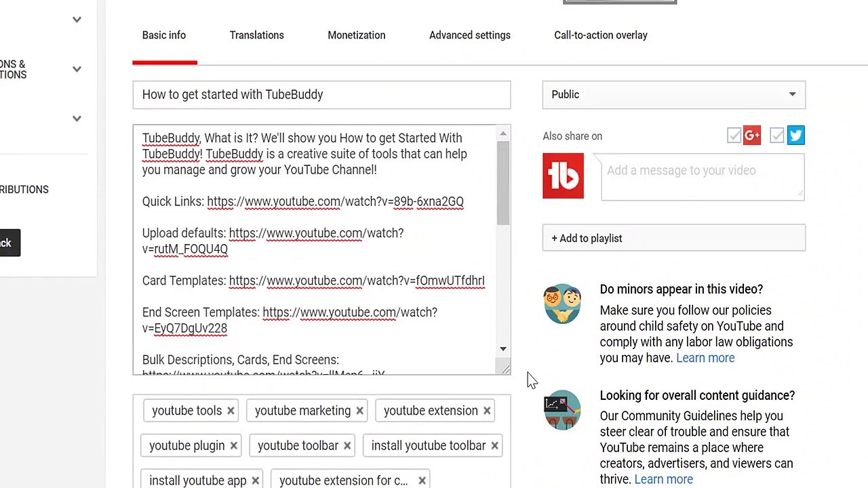The height and width of the screenshot is (488, 868).
Task: Click the 'Also share on' label
Action: pyautogui.click(x=572, y=136)
